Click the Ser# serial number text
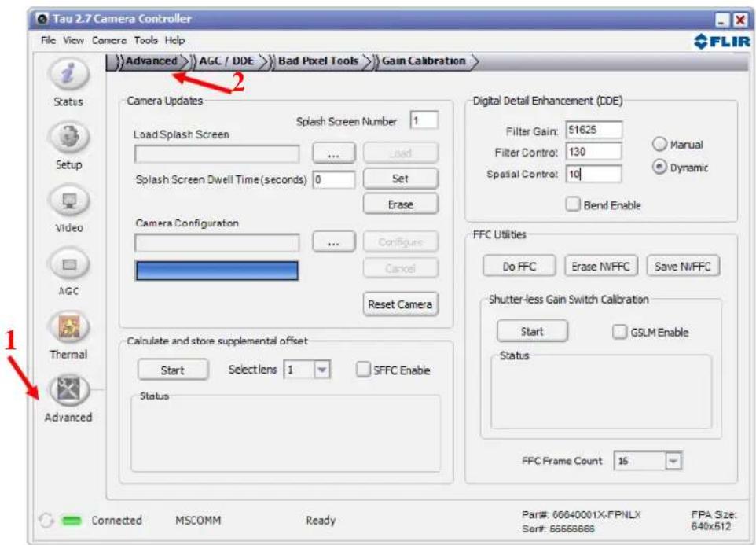This screenshot has width=756, height=545. (x=558, y=529)
